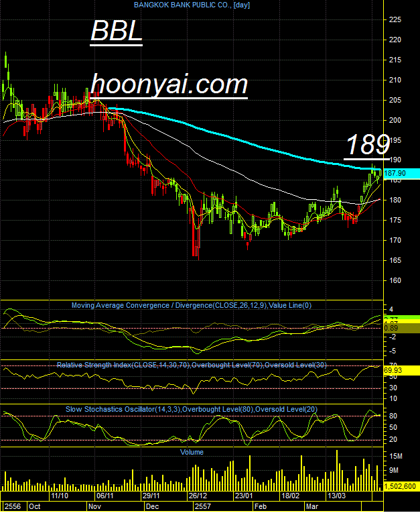This screenshot has height=513, width=420.
Task: Click the 200 price axis label
Action: pyautogui.click(x=395, y=121)
